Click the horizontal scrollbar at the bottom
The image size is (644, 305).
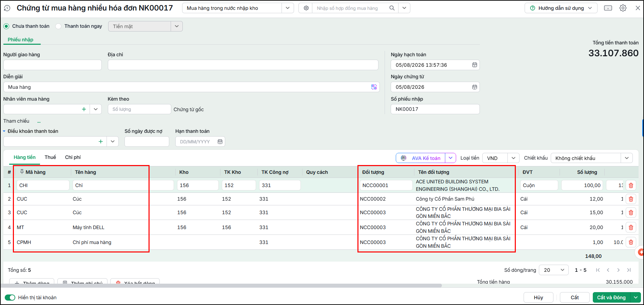pyautogui.click(x=221, y=286)
